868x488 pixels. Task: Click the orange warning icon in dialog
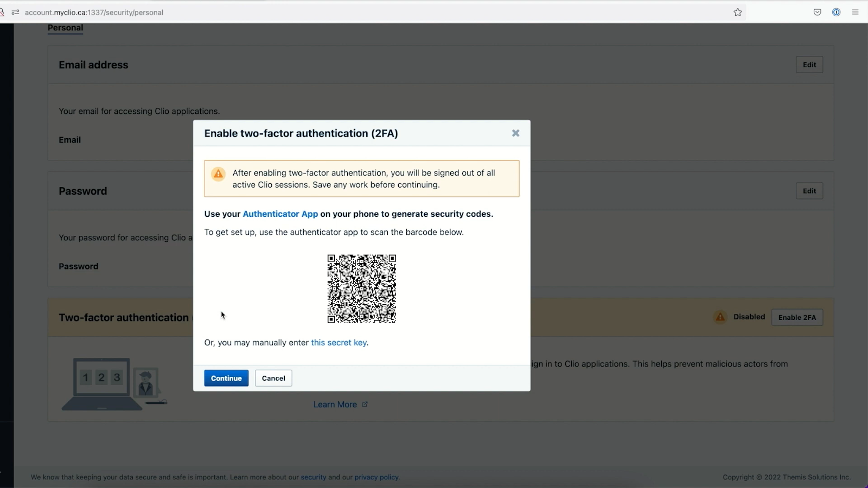218,174
